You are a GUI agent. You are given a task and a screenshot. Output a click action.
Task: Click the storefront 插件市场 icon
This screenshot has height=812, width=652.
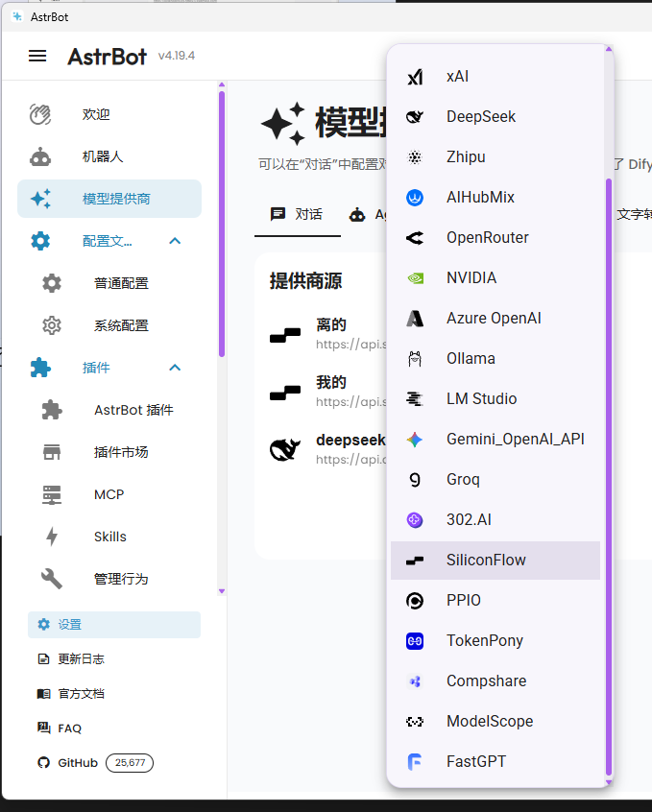51,452
